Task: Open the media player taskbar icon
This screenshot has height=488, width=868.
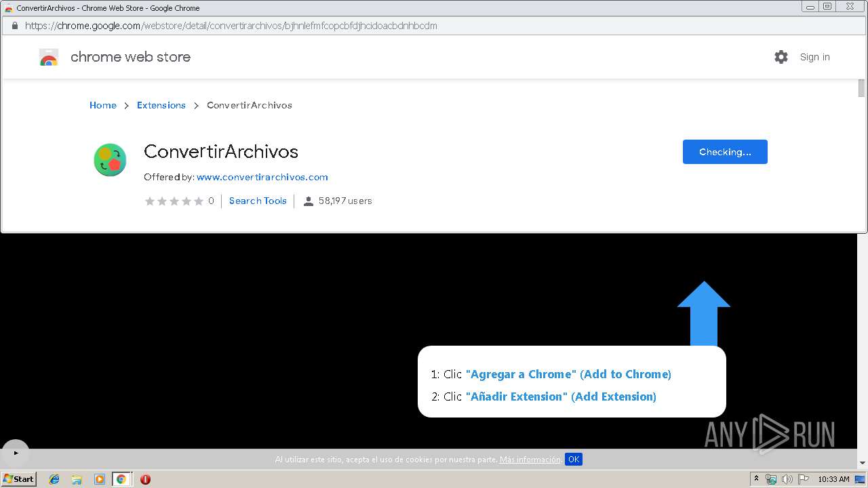Action: point(99,479)
